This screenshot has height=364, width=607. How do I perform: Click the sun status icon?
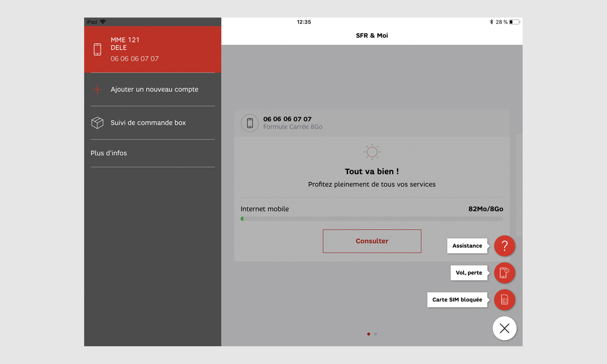point(372,152)
